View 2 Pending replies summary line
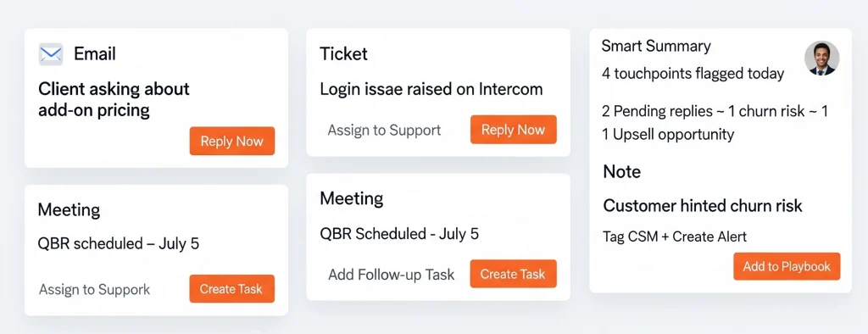This screenshot has width=868, height=334. click(715, 111)
